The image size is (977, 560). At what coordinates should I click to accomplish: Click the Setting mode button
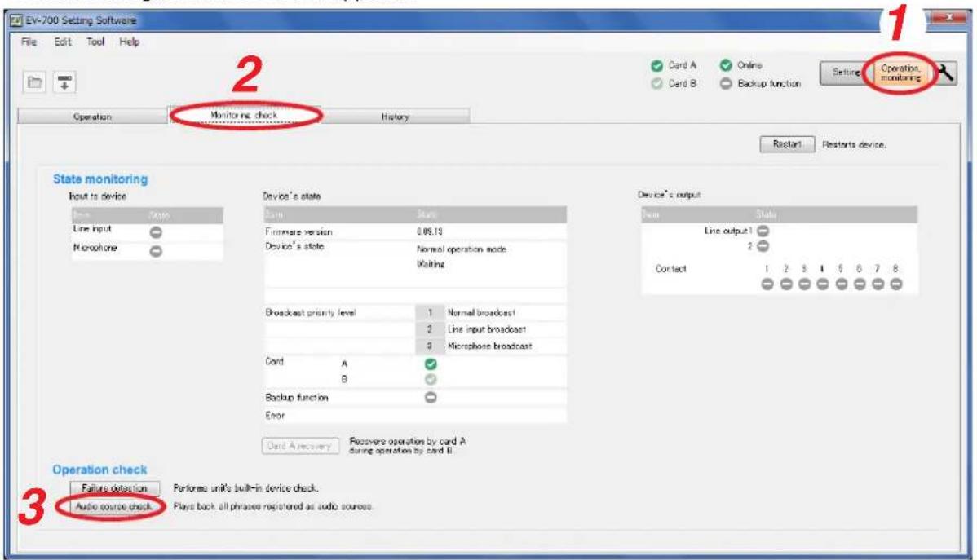coord(845,73)
